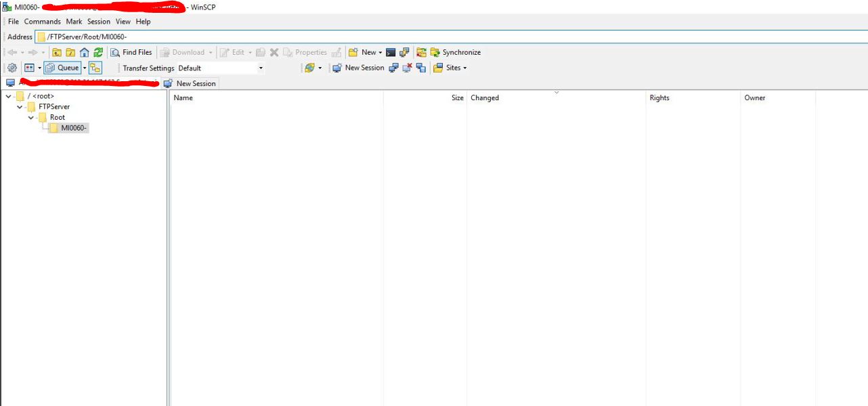868x406 pixels.
Task: Click the Find Files button
Action: coord(131,52)
